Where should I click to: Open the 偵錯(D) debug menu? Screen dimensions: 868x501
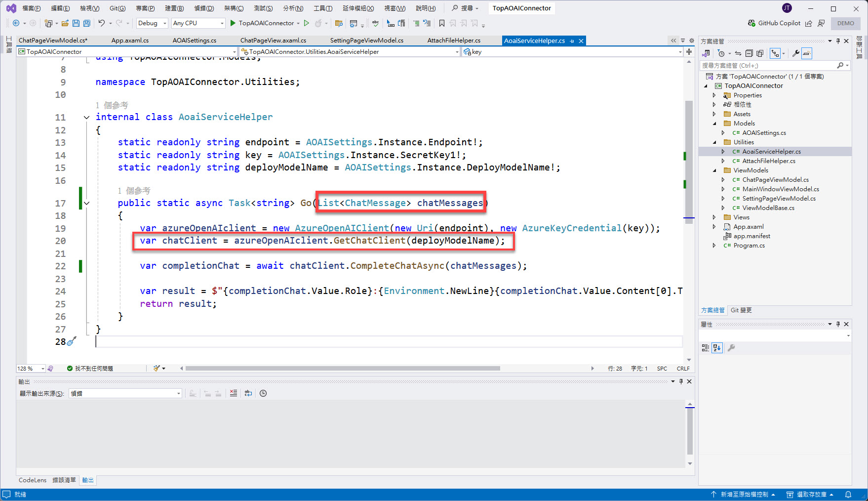tap(204, 8)
